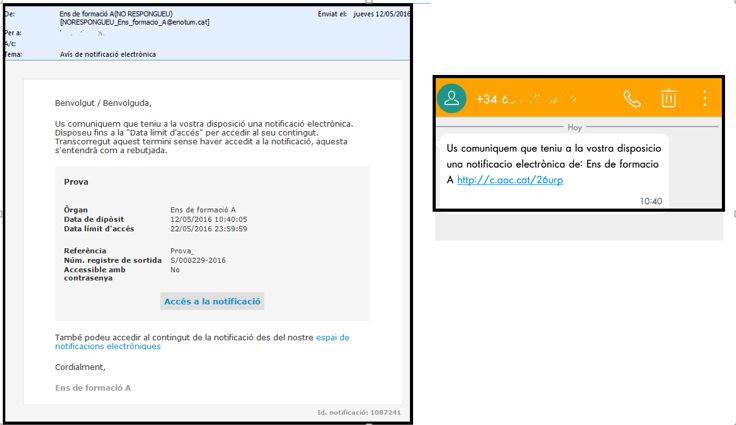
Task: Click the Id. notificació 1087241 footer text
Action: pyautogui.click(x=358, y=412)
